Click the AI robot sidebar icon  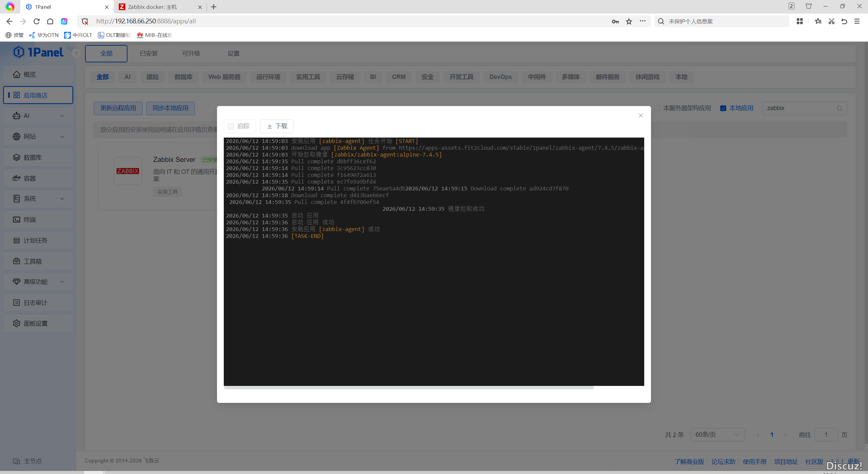click(16, 116)
